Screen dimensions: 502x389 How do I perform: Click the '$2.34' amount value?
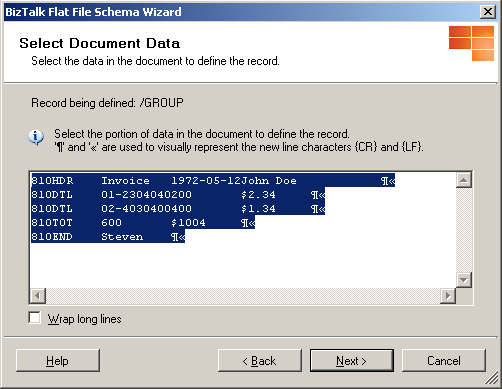(x=258, y=194)
